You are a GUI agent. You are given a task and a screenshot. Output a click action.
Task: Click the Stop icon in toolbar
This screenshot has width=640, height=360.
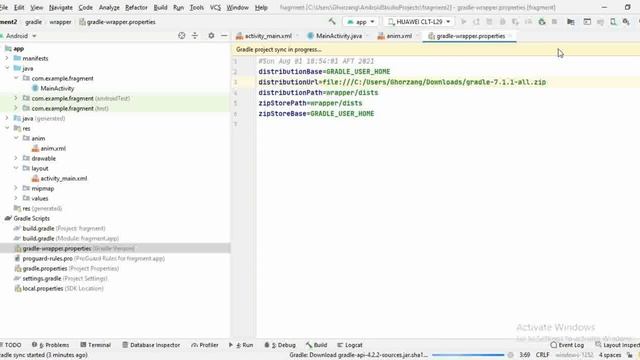pyautogui.click(x=554, y=22)
